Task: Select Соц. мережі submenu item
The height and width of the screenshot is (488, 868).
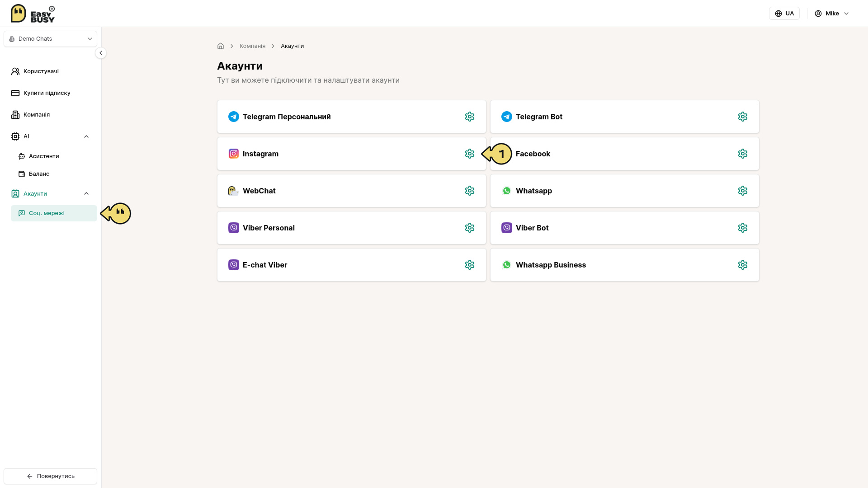Action: pos(54,213)
